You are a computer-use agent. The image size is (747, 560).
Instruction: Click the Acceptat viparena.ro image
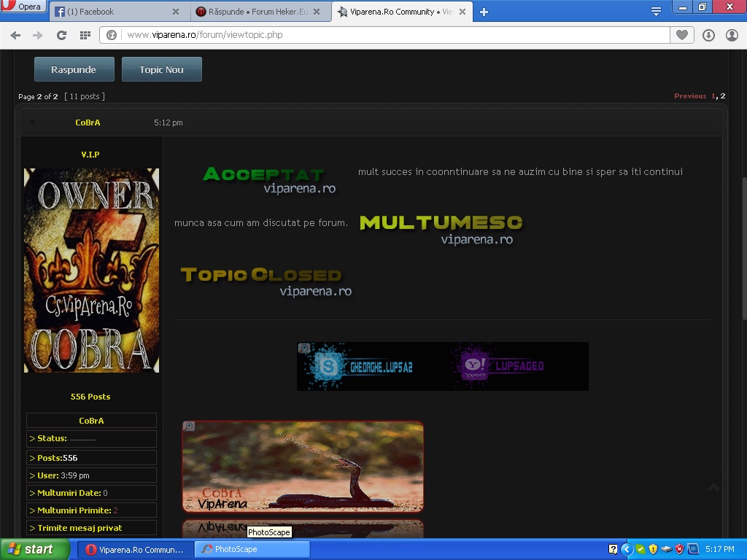[269, 180]
